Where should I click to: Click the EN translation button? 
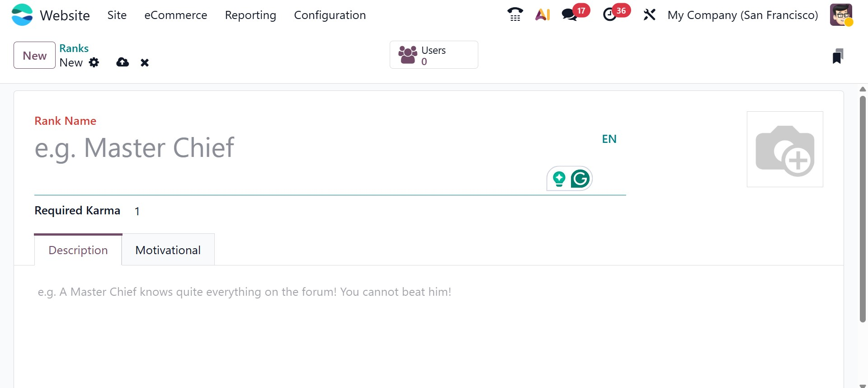609,139
